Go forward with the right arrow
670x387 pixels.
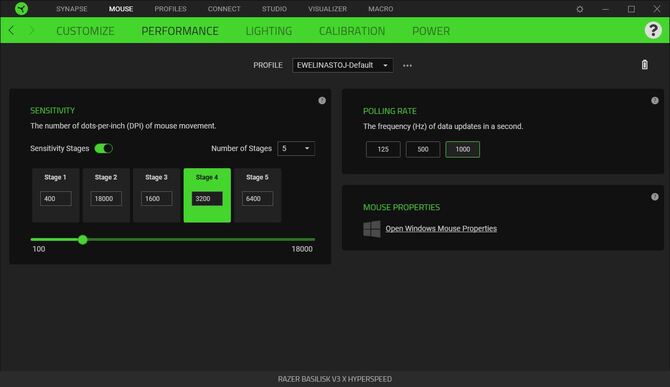[31, 30]
